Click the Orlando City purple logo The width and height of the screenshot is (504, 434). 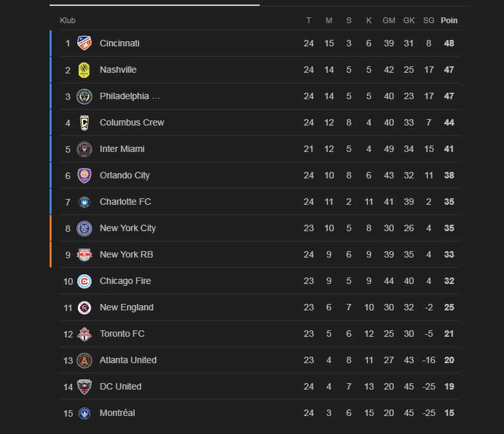click(x=84, y=175)
